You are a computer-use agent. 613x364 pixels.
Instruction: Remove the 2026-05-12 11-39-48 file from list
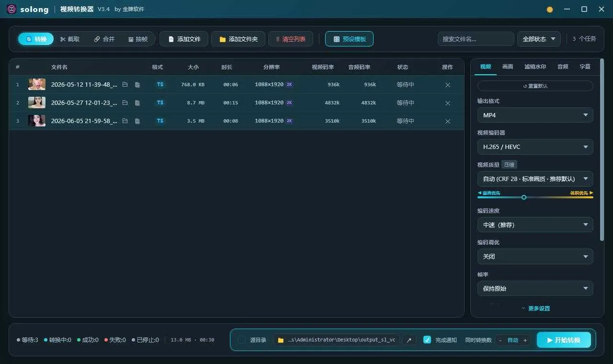pos(448,85)
